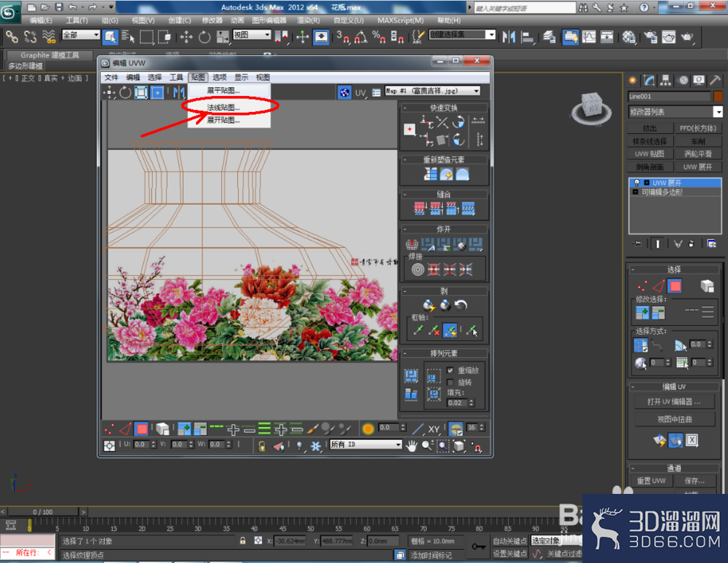Image resolution: width=728 pixels, height=563 pixels.
Task: Enable the 旋转 checkbox
Action: pos(449,382)
